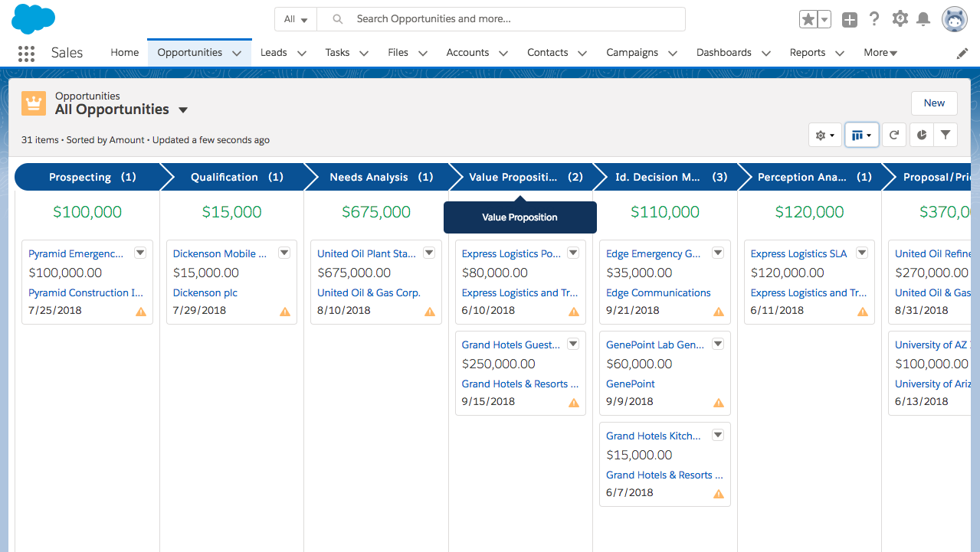980x552 pixels.
Task: Open the Pyramid Emergency card action dropdown
Action: (x=139, y=252)
